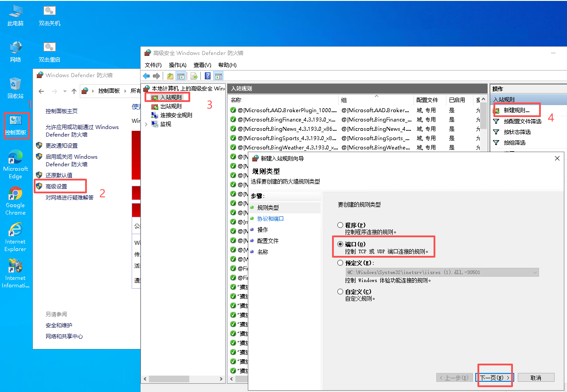567x392 pixels.
Task: Click the blue Back arrow in firewall toolbar
Action: (146, 76)
